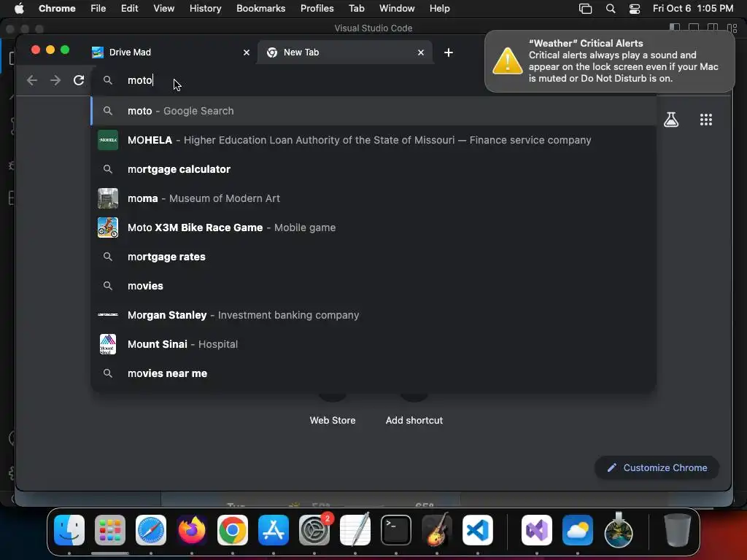This screenshot has height=560, width=747.
Task: Select the New Tab tab
Action: click(345, 52)
